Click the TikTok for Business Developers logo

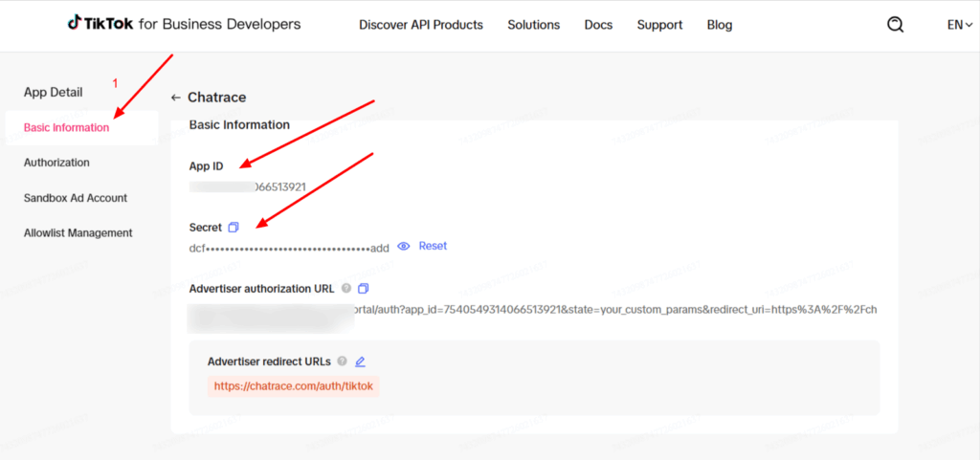point(184,25)
